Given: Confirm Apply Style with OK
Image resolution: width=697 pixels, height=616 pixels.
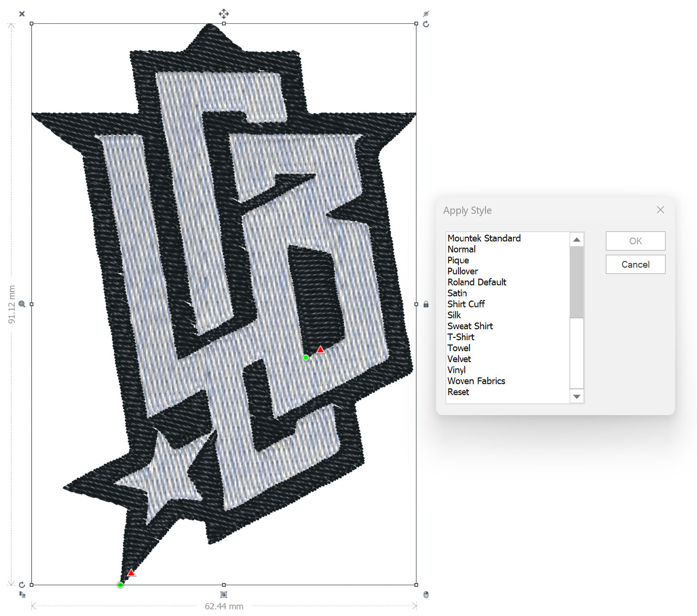Looking at the screenshot, I should tap(635, 241).
